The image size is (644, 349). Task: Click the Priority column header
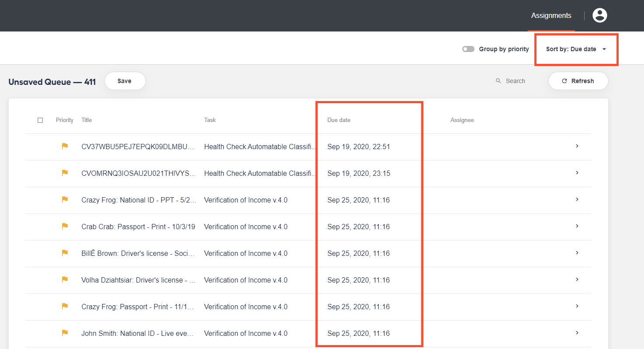[65, 120]
